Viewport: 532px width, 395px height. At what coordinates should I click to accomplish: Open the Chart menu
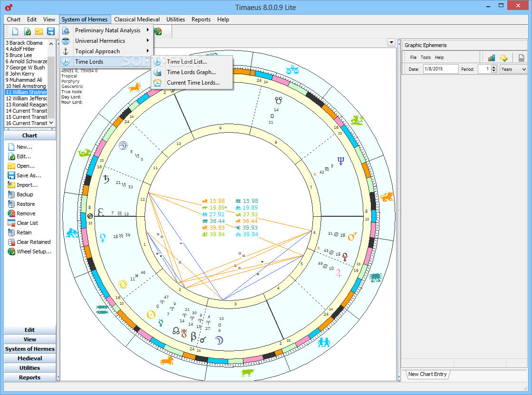(x=14, y=19)
